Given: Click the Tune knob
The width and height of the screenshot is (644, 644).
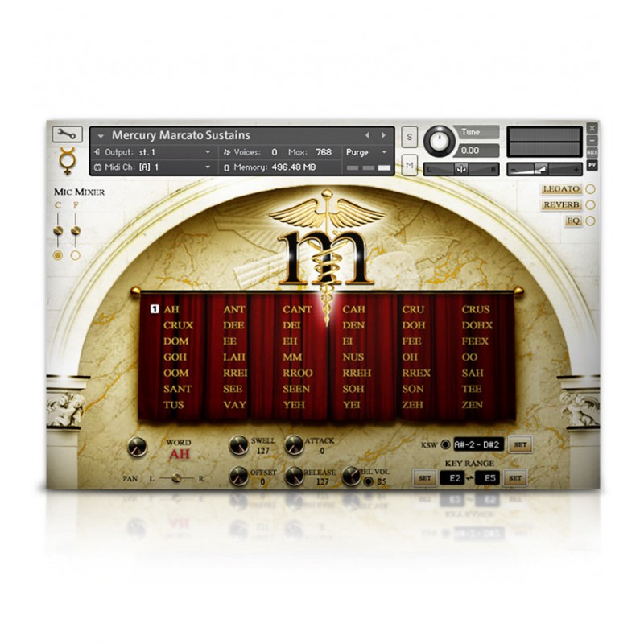Looking at the screenshot, I should (439, 142).
